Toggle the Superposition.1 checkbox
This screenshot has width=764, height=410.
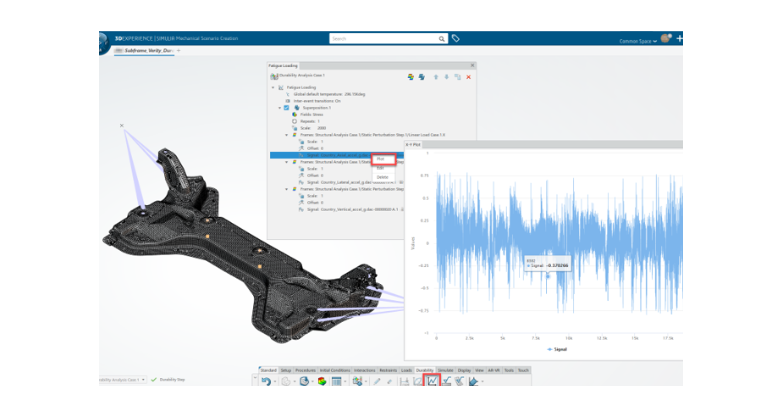(x=287, y=107)
